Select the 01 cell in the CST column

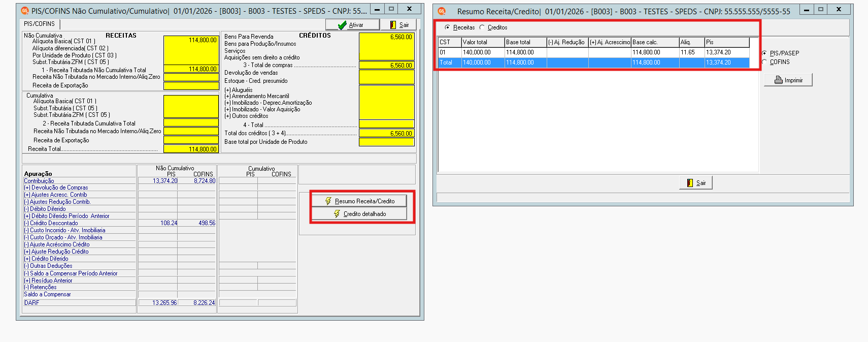click(x=450, y=52)
